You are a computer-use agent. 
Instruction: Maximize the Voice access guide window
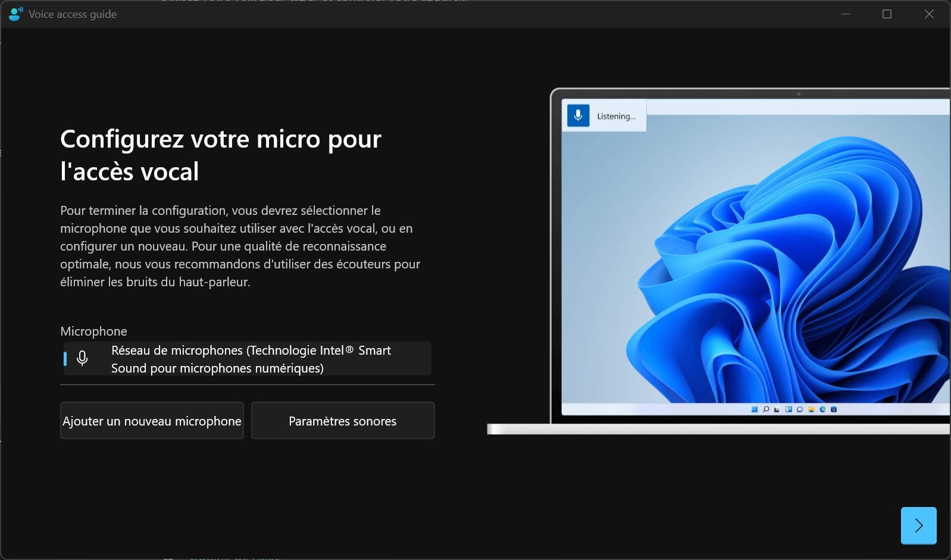[x=887, y=14]
